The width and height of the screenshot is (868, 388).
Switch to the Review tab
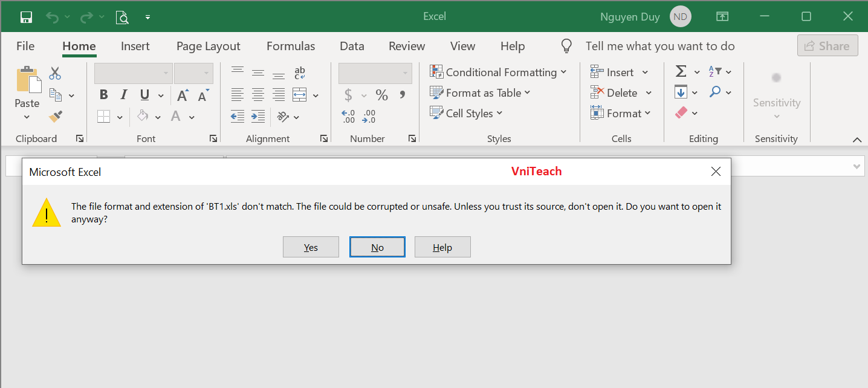pyautogui.click(x=407, y=46)
